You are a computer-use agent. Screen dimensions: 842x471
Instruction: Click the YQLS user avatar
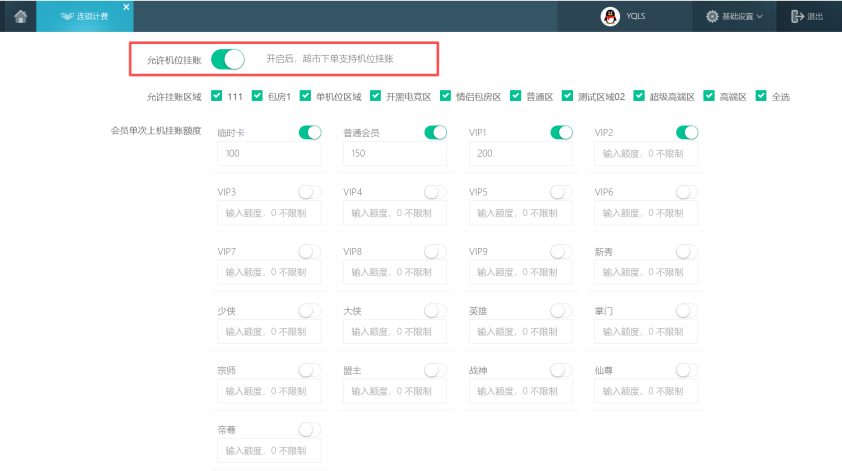coord(610,17)
